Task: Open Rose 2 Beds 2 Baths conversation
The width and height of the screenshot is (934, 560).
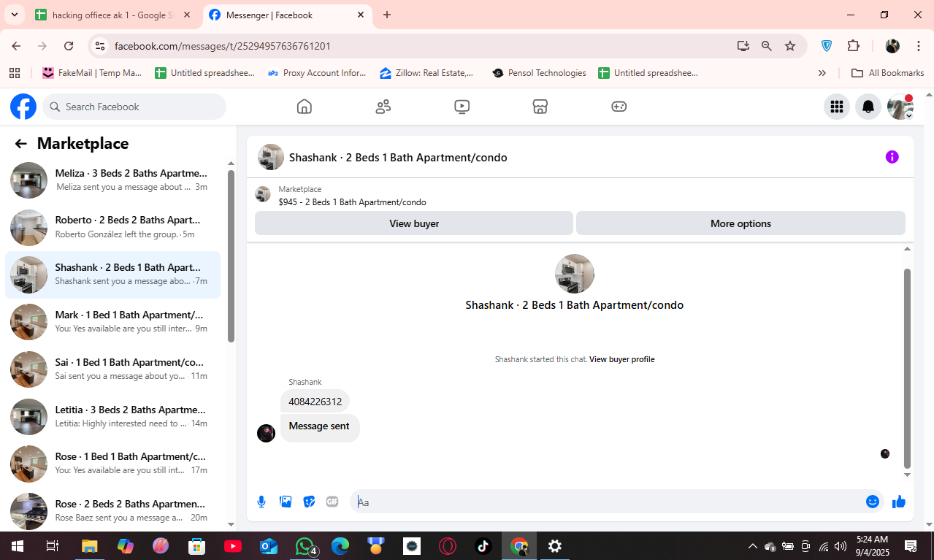Action: [x=112, y=510]
